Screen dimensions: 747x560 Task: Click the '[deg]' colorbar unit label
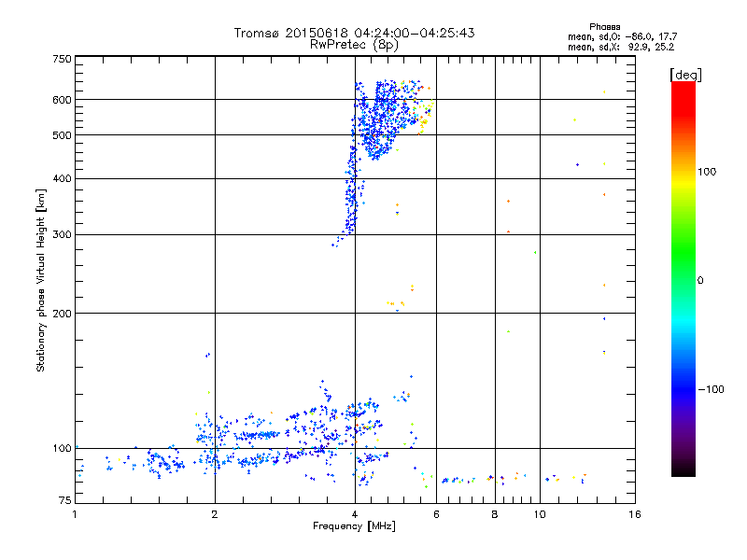pyautogui.click(x=685, y=75)
